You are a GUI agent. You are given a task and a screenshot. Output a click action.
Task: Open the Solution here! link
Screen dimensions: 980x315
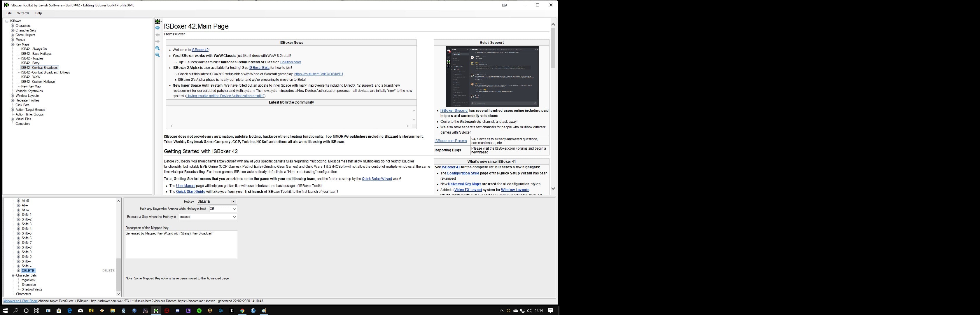291,62
